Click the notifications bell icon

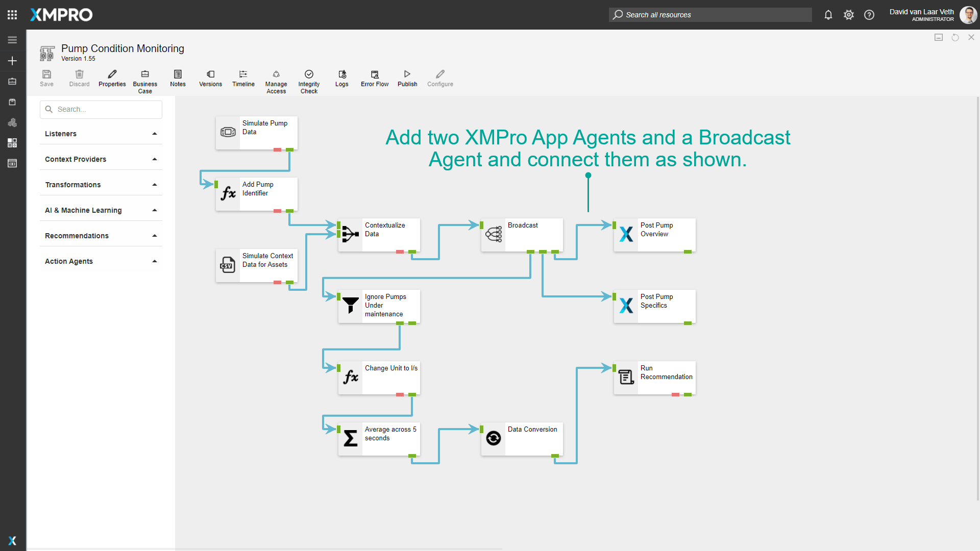pos(828,15)
